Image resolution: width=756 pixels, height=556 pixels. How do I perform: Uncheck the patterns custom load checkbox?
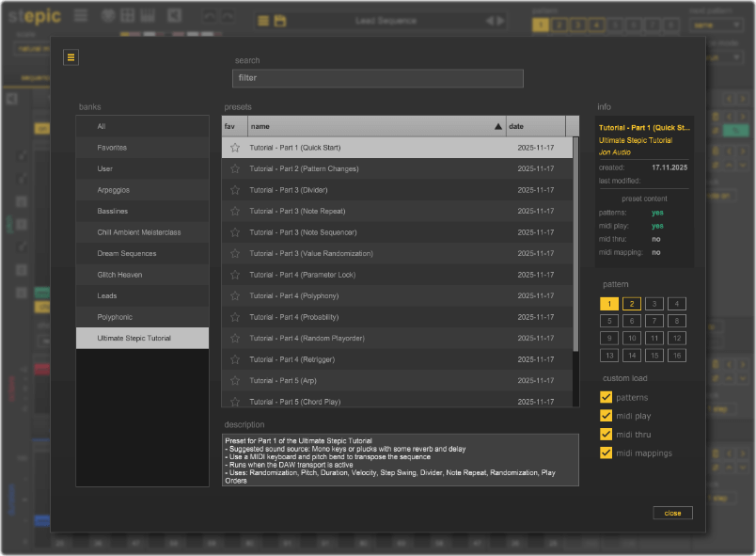(x=606, y=397)
